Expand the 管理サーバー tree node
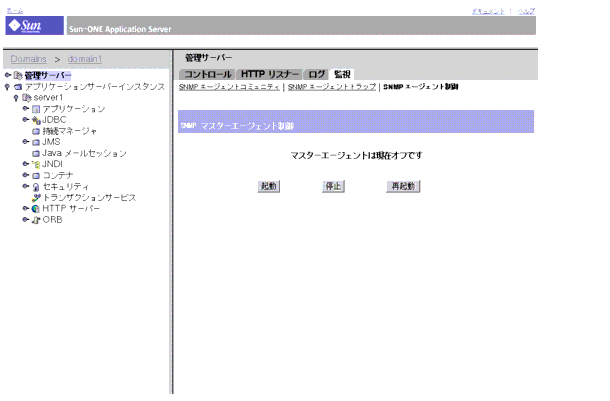The height and width of the screenshot is (401, 610). point(7,75)
